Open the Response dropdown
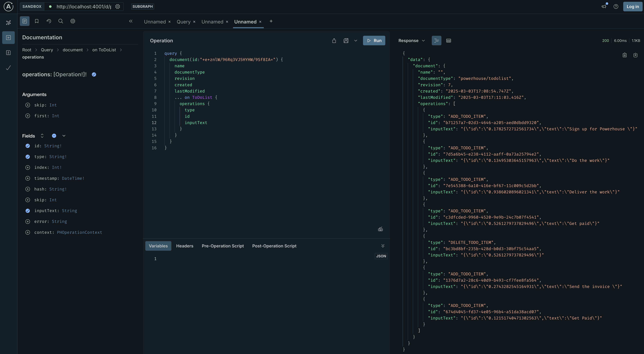Image resolution: width=644 pixels, height=354 pixels. click(x=423, y=40)
